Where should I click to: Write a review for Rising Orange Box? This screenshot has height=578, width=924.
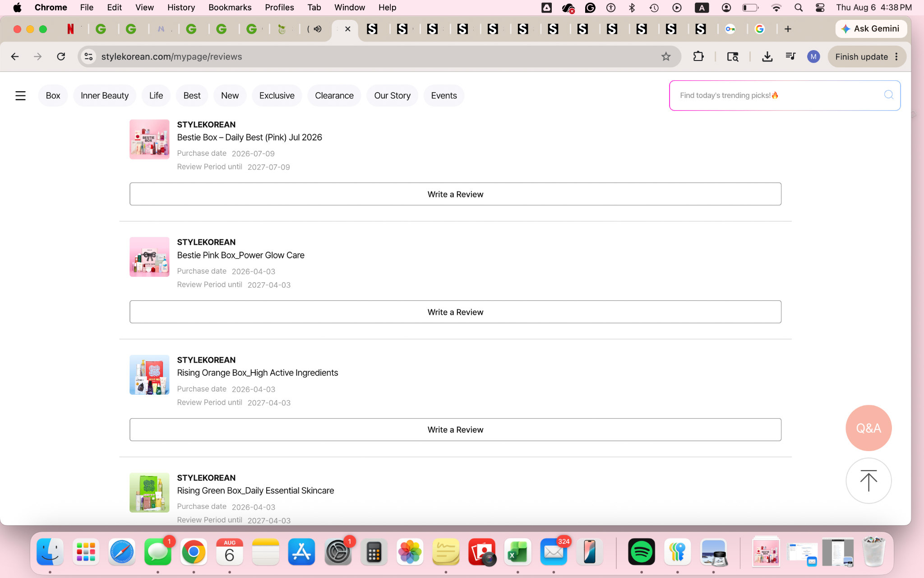(x=455, y=429)
